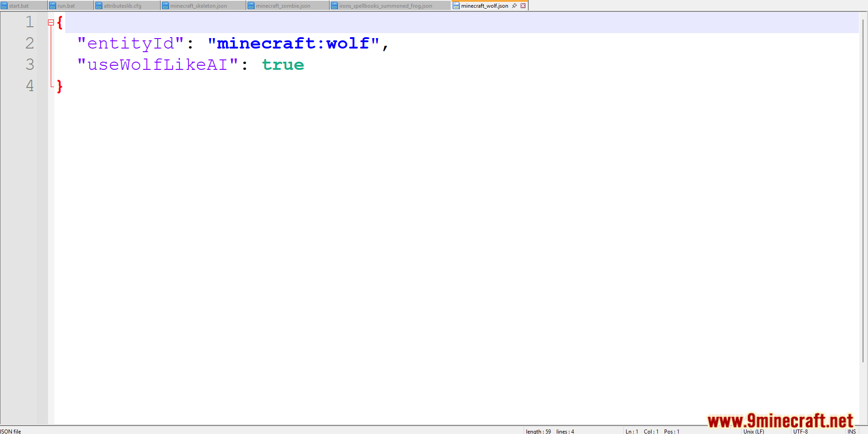Place cursor on the closing brace
The height and width of the screenshot is (434, 868).
(x=60, y=86)
